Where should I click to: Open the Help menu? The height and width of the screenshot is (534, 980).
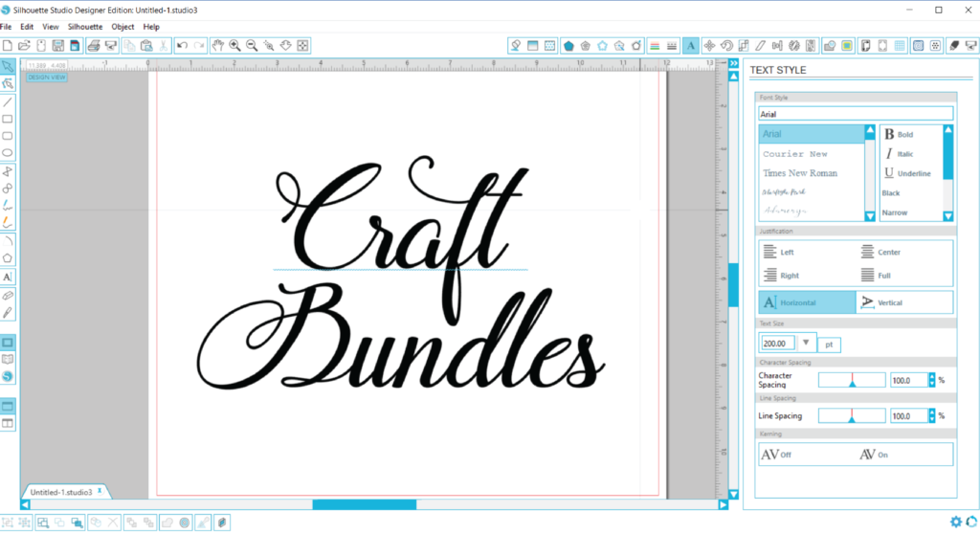coord(151,27)
